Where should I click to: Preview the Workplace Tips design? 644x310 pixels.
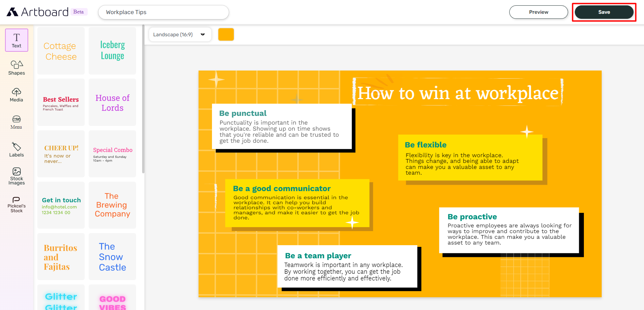pos(539,12)
